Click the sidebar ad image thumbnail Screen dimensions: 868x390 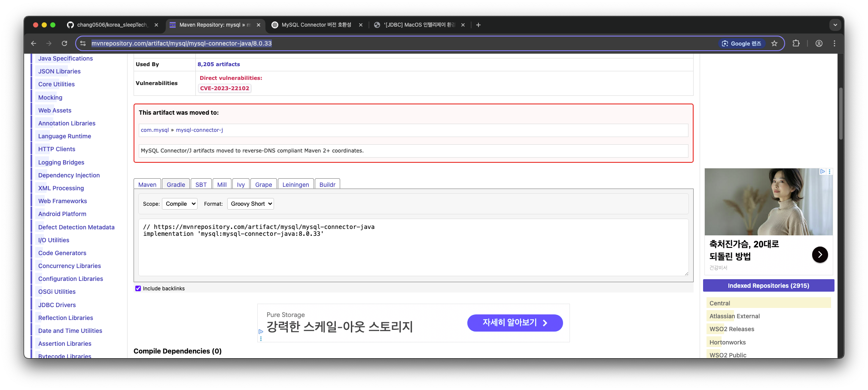768,202
